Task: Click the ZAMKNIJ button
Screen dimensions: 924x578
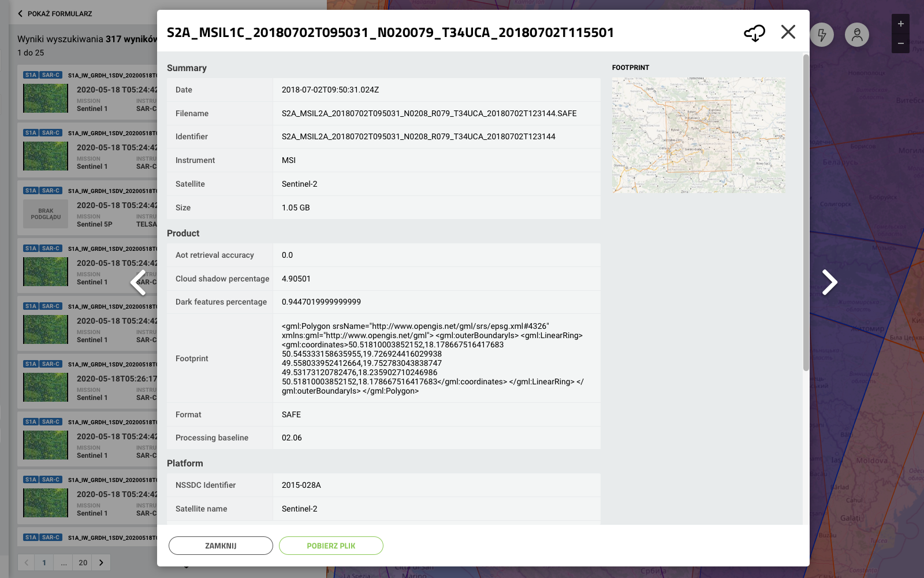Action: pos(221,546)
